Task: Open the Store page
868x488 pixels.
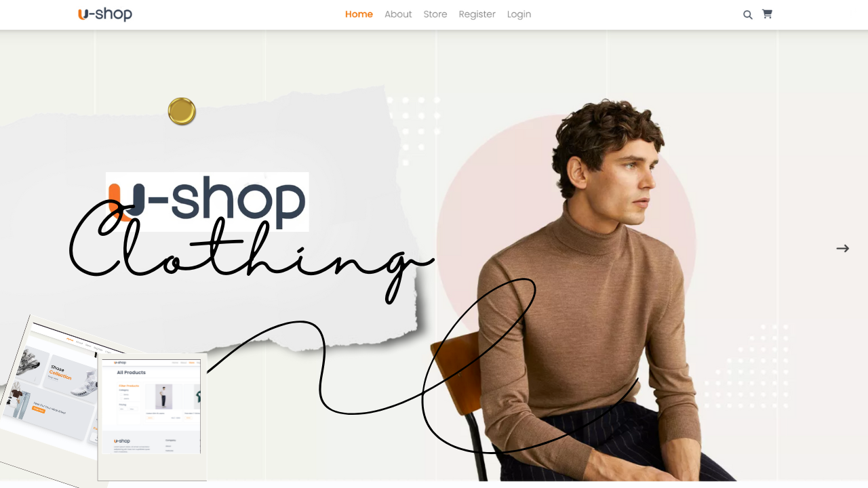Action: point(435,14)
